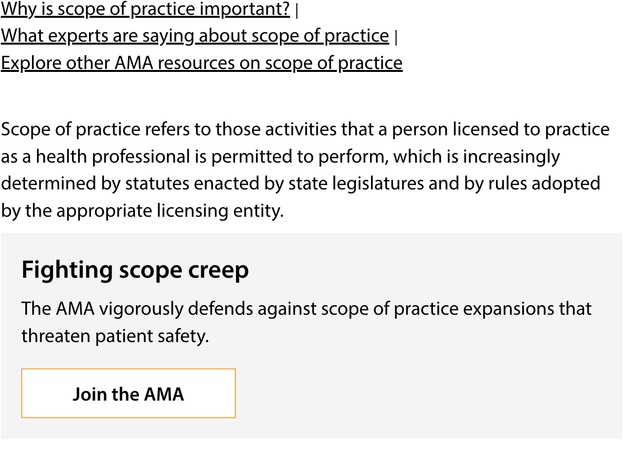Click the words "person licensed to practice"
626x453 pixels.
(x=501, y=130)
